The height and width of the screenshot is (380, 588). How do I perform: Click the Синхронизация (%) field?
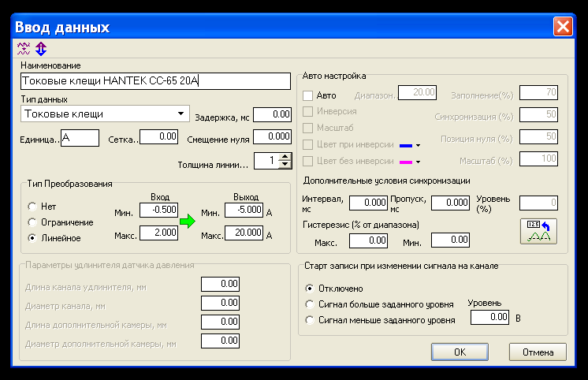click(538, 114)
